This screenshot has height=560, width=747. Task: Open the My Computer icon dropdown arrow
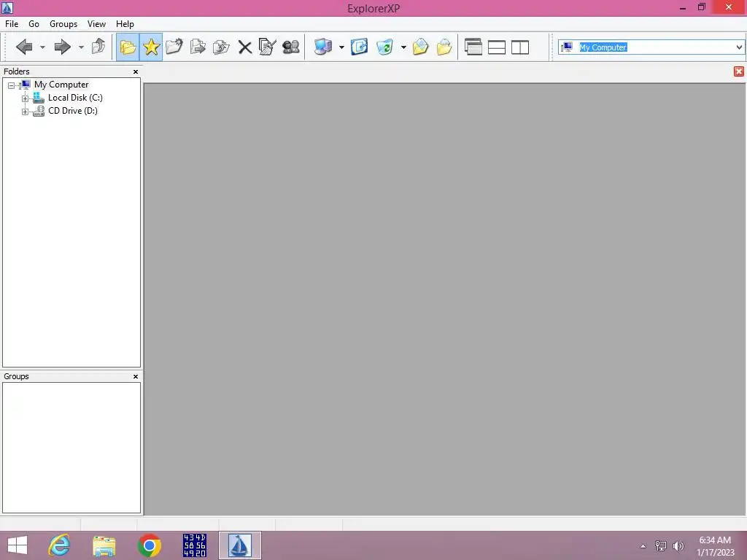click(341, 47)
